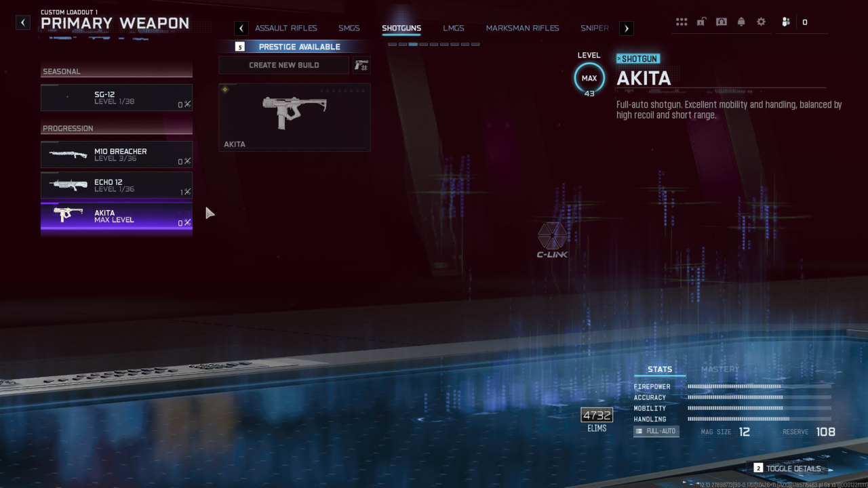The image size is (868, 488).
Task: Click the Shotgun category tag
Action: point(638,59)
